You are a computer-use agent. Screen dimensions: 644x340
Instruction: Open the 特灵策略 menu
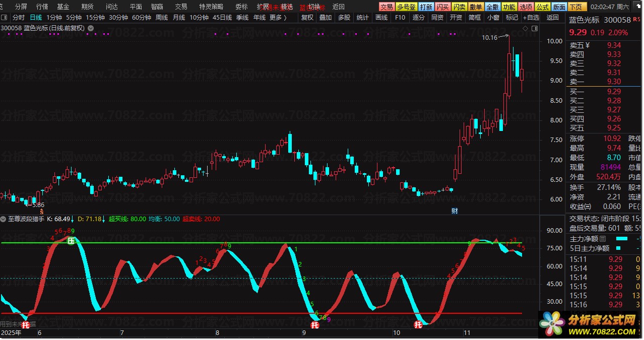[x=211, y=7]
